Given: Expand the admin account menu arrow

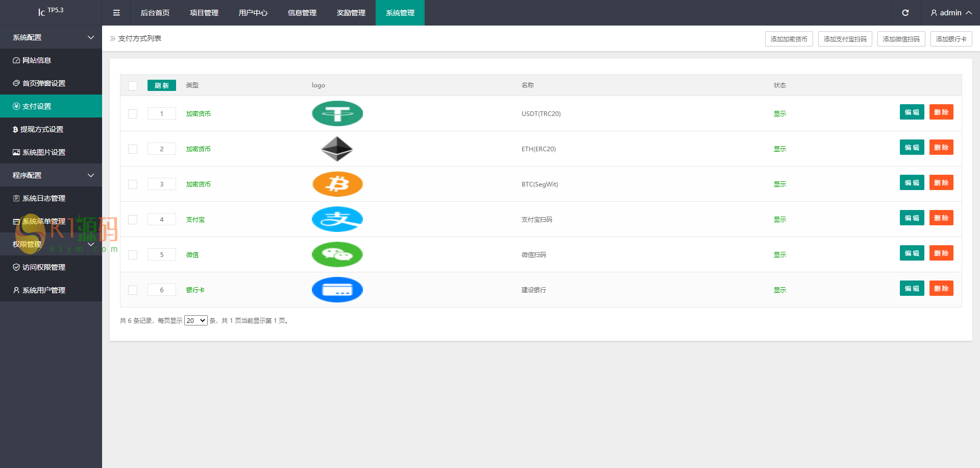Looking at the screenshot, I should (969, 13).
